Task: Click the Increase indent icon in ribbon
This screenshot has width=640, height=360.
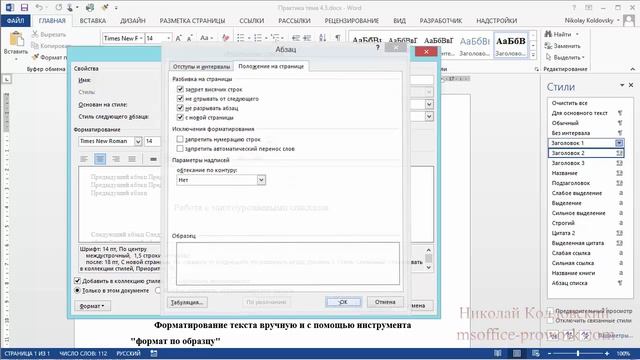Action: pos(307,38)
